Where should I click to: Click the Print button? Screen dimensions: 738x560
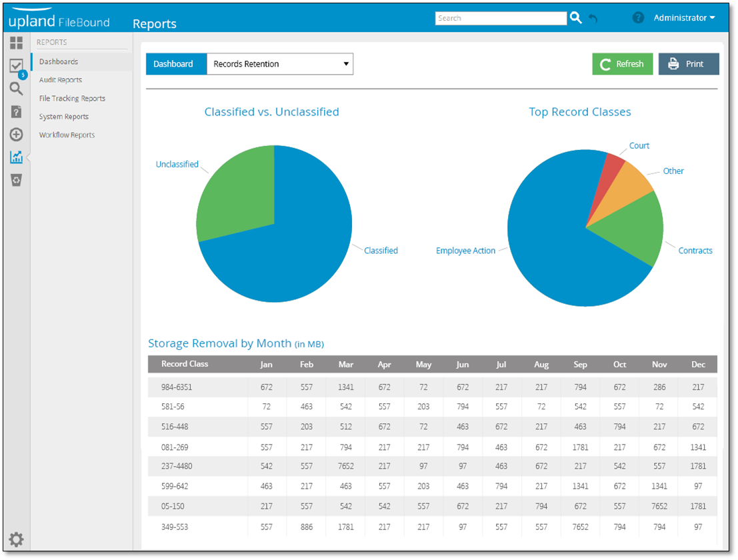(689, 64)
